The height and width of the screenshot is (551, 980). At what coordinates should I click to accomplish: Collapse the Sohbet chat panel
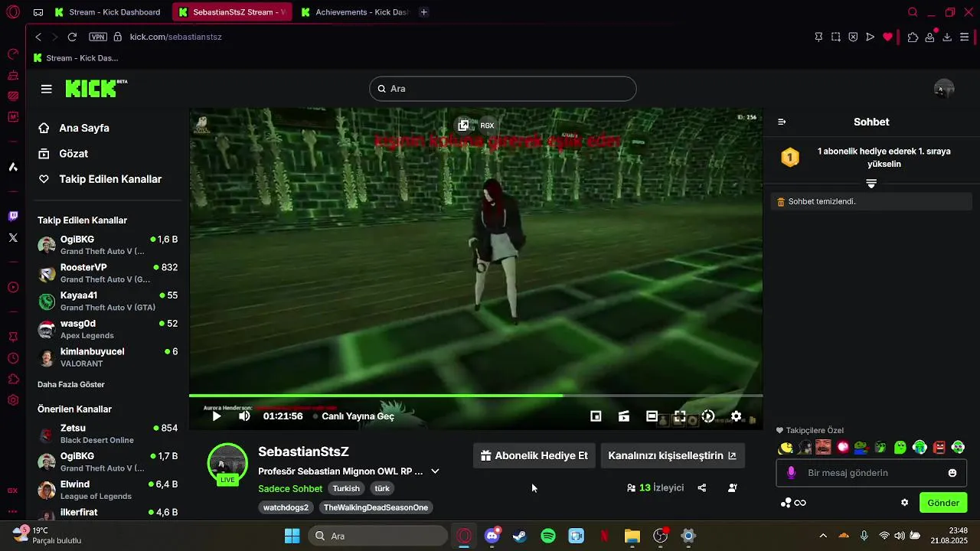(x=782, y=122)
